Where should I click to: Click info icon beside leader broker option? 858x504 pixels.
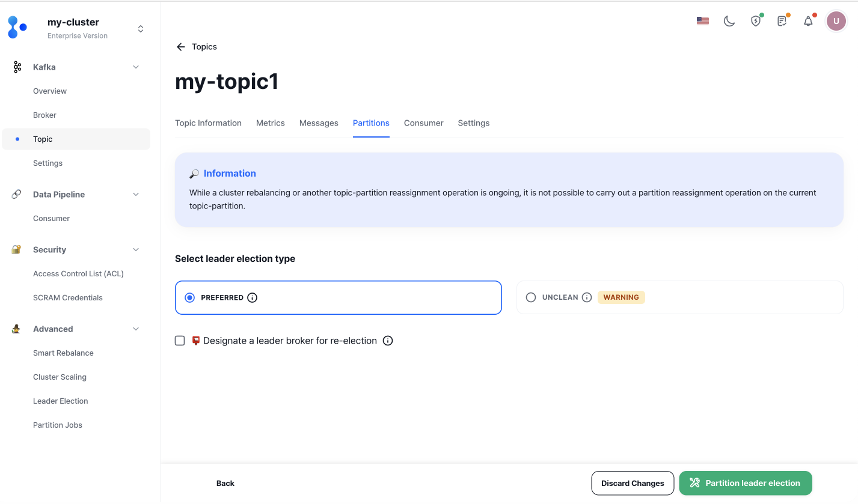[x=388, y=341]
